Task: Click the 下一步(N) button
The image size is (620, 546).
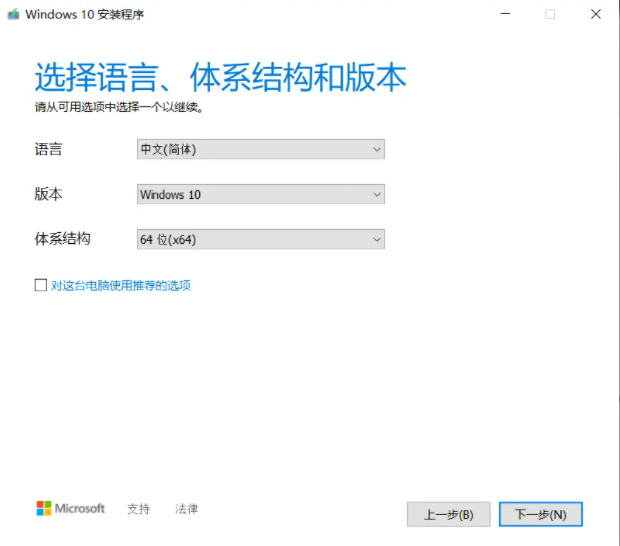Action: 541,514
